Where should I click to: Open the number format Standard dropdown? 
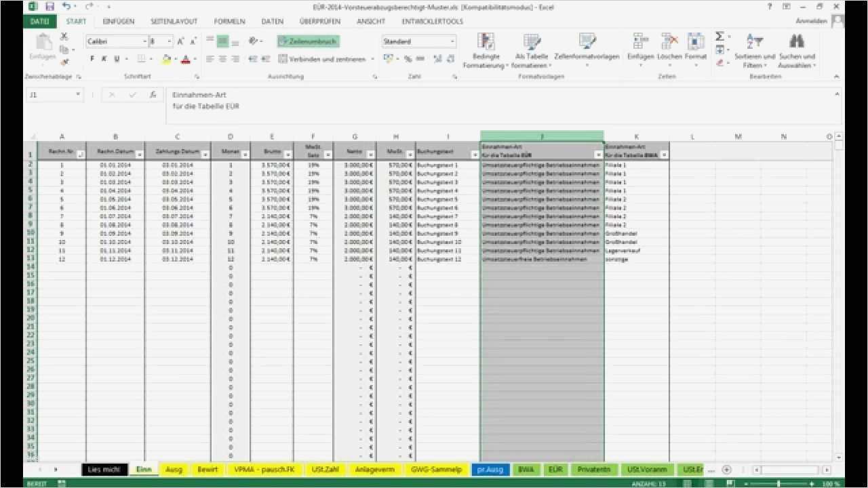click(x=452, y=41)
